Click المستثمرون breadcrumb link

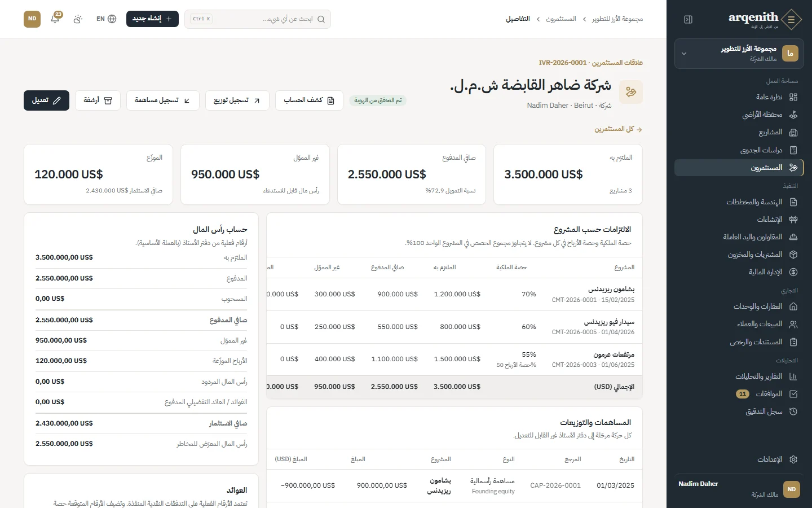[561, 19]
